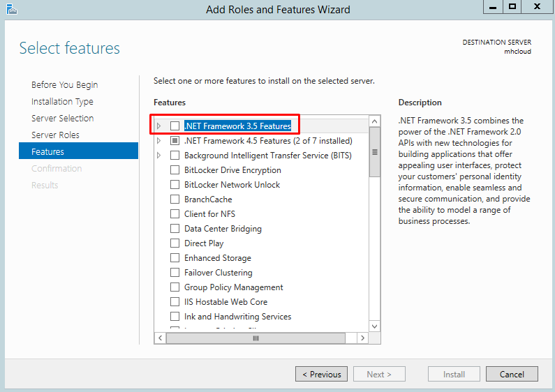Select the Features step in sidebar
Viewport: 555px width, 392px height.
79,151
